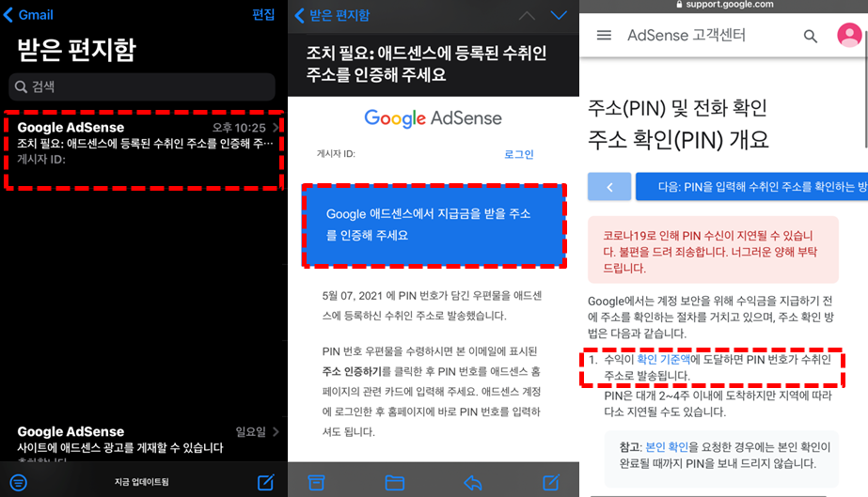Go to the next message with the down arrow

pyautogui.click(x=560, y=15)
